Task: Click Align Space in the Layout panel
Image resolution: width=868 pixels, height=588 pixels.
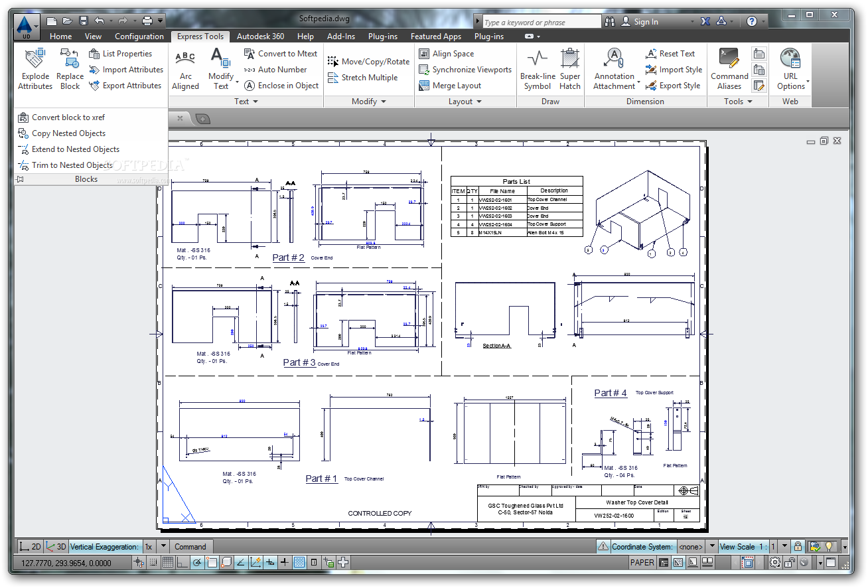Action: coord(447,54)
